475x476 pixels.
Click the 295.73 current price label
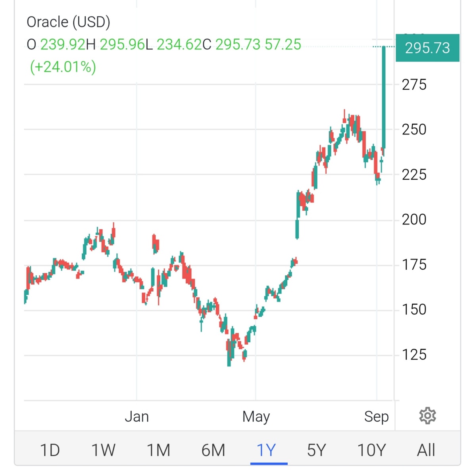point(427,48)
